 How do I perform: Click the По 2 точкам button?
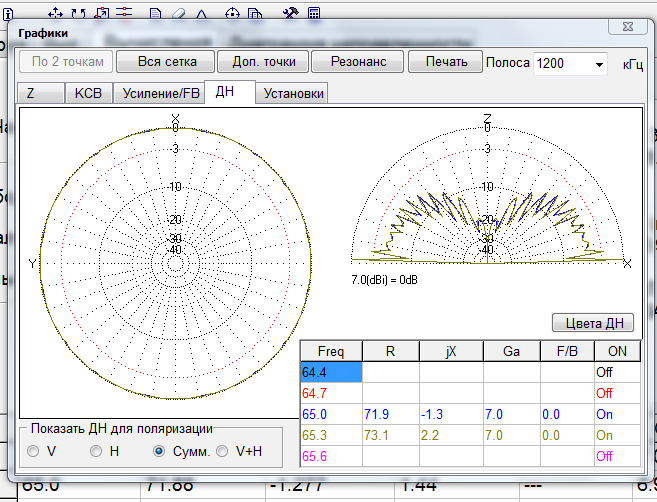coord(67,62)
